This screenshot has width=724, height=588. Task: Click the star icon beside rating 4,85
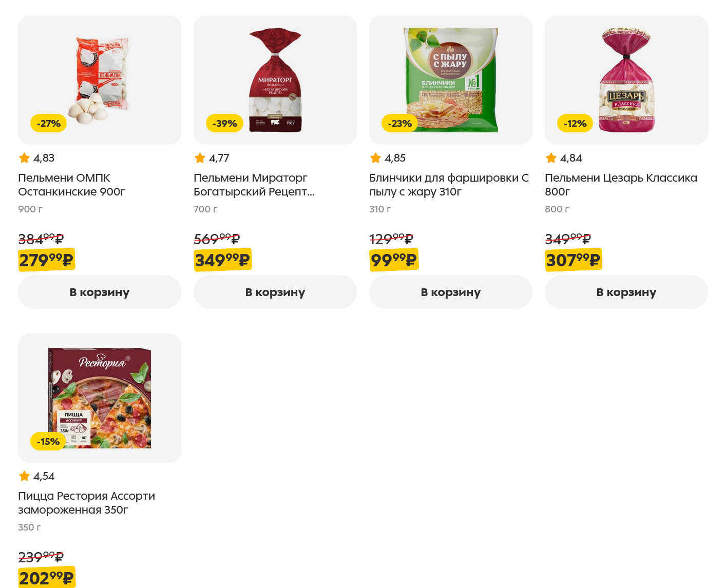[x=375, y=158]
